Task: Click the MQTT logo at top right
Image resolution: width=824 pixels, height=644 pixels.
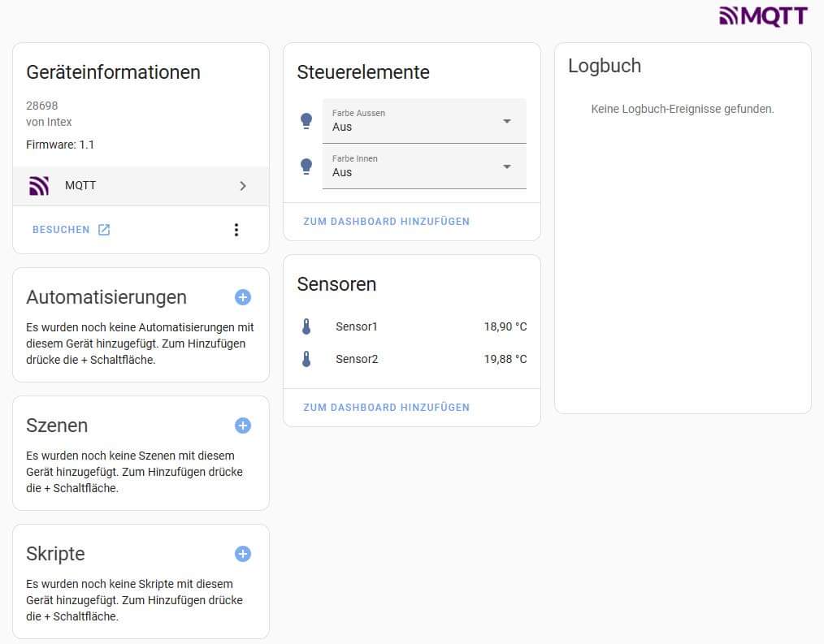Action: click(763, 16)
